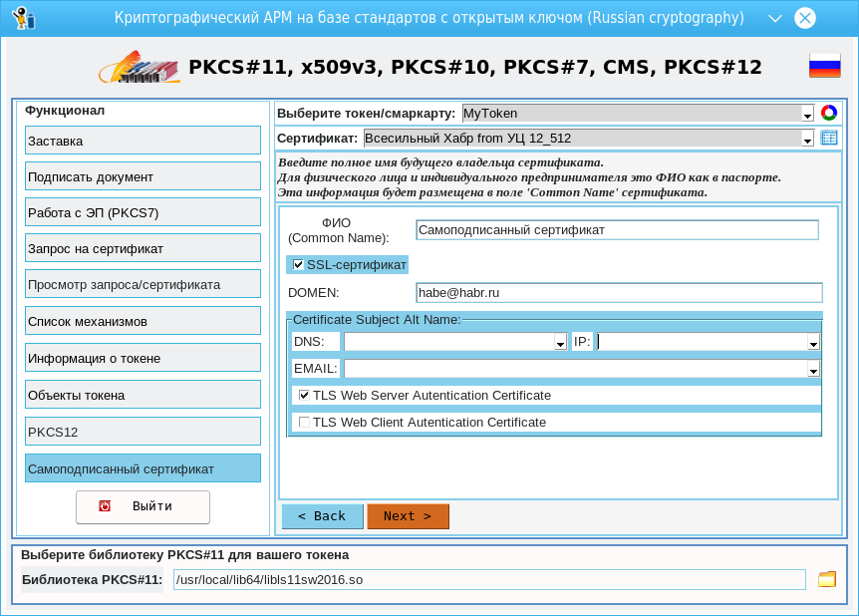Image resolution: width=859 pixels, height=616 pixels.
Task: Click the Выйти exit button
Action: click(143, 507)
